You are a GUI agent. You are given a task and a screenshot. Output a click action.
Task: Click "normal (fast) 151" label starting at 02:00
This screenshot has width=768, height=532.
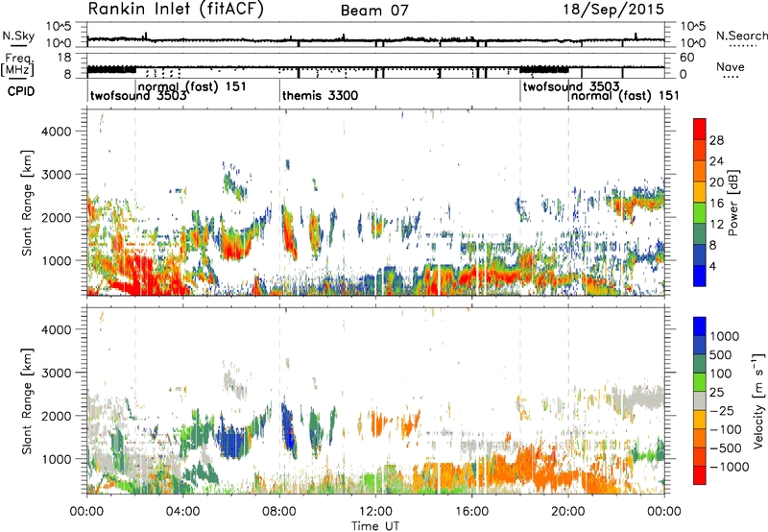(193, 86)
